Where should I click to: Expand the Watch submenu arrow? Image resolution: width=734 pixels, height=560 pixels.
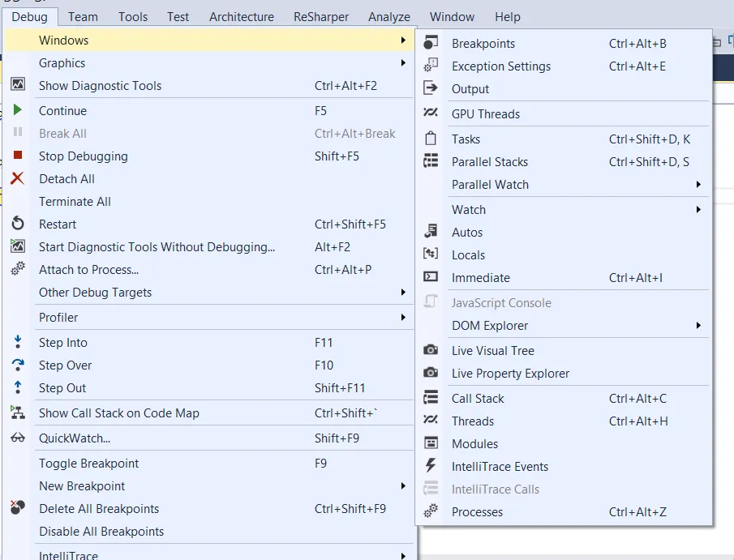(x=698, y=210)
